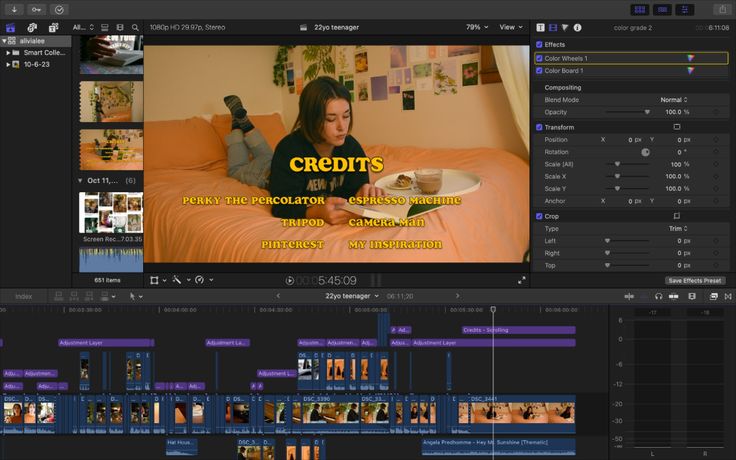The width and height of the screenshot is (736, 460).
Task: Show the transitions browser icon
Action: (x=728, y=296)
